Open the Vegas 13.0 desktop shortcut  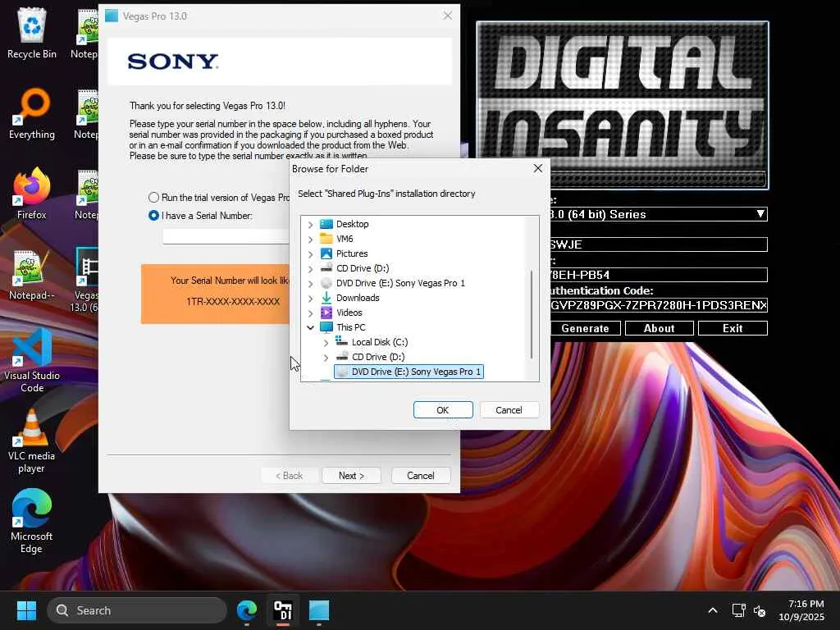coord(85,280)
